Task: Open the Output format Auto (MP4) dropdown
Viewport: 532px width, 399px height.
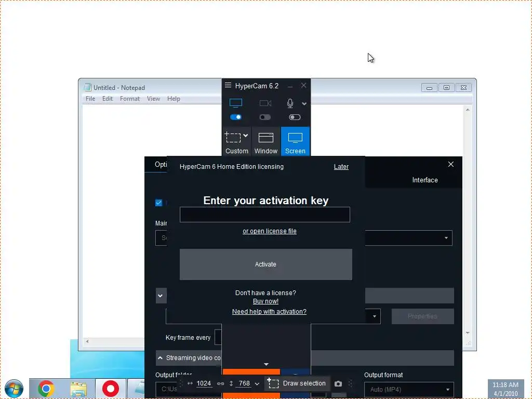Action: coord(409,390)
